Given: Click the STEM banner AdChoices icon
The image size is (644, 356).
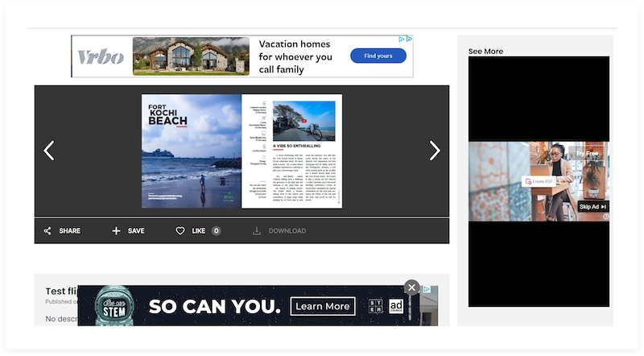Looking at the screenshot, I should (427, 289).
